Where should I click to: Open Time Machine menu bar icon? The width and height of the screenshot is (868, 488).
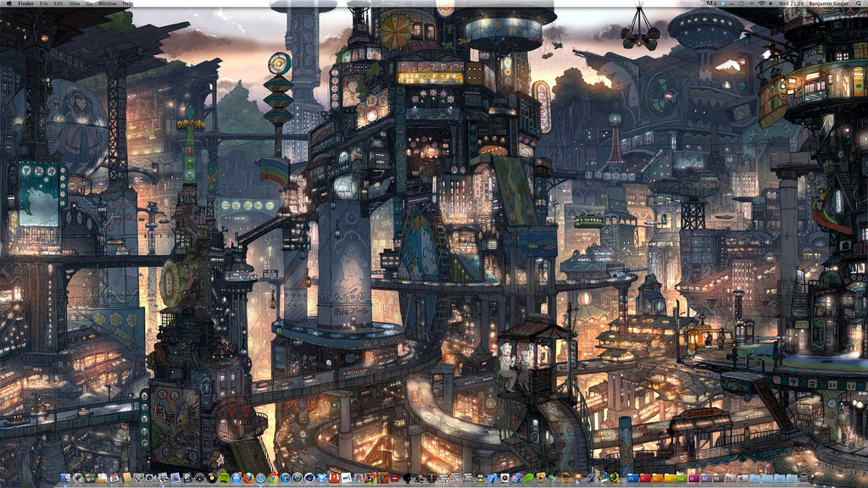click(x=742, y=3)
